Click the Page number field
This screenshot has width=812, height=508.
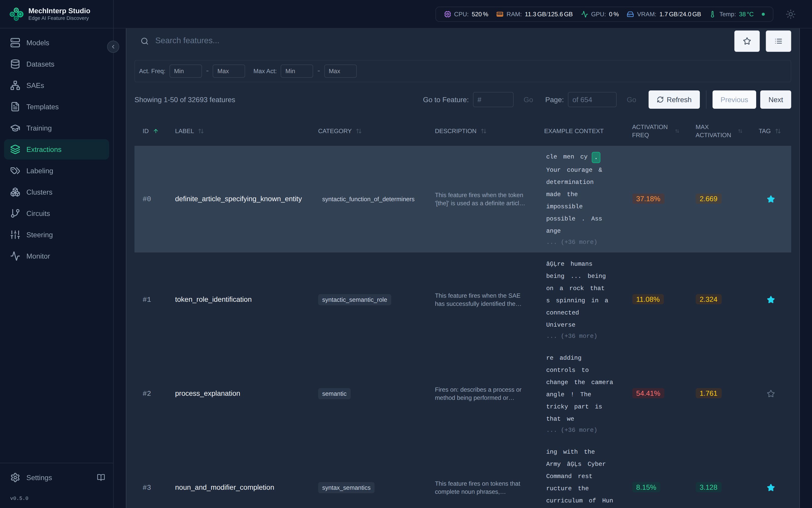click(592, 100)
